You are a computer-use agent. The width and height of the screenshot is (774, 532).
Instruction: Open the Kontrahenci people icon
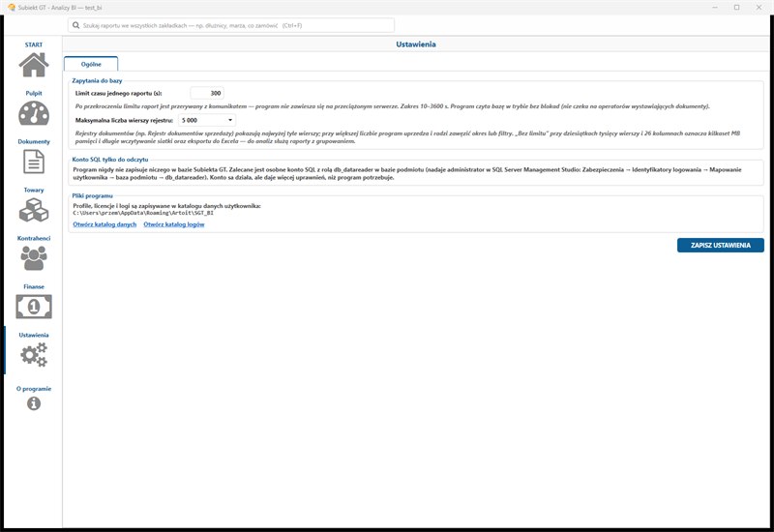click(34, 258)
